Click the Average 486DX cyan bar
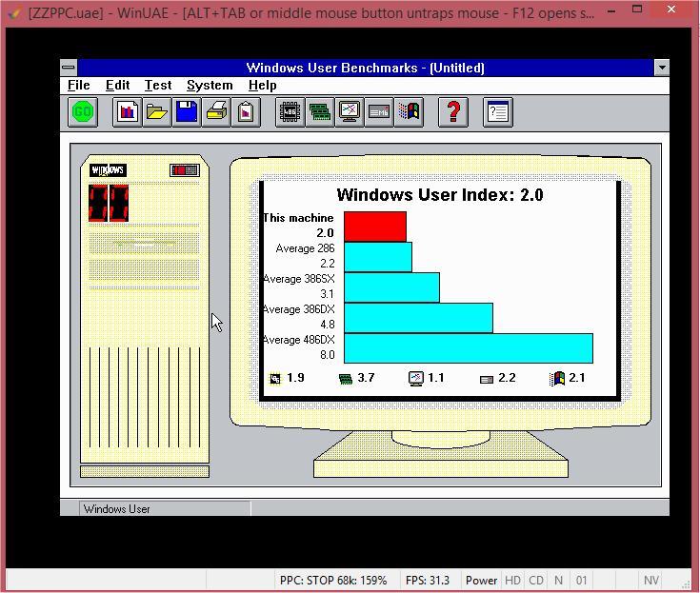The height and width of the screenshot is (593, 700). 469,348
